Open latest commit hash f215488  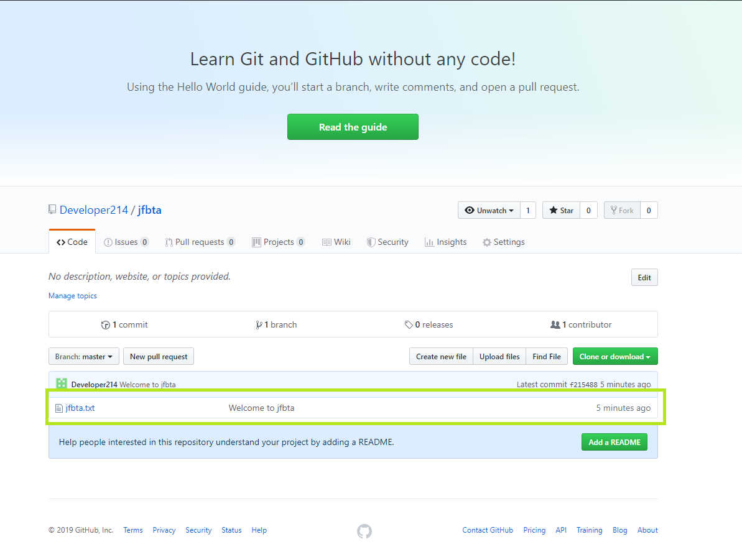click(583, 385)
